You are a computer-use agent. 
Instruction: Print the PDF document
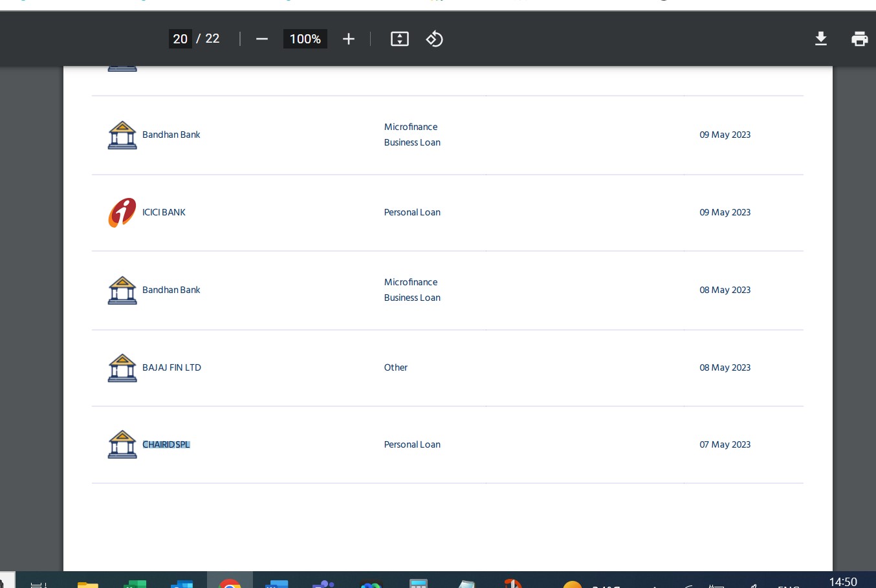(x=859, y=39)
